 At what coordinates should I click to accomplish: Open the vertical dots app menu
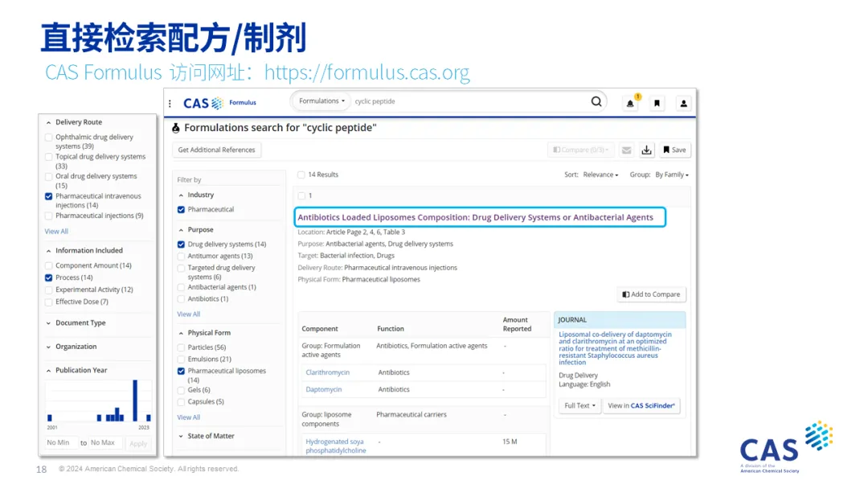[x=170, y=103]
